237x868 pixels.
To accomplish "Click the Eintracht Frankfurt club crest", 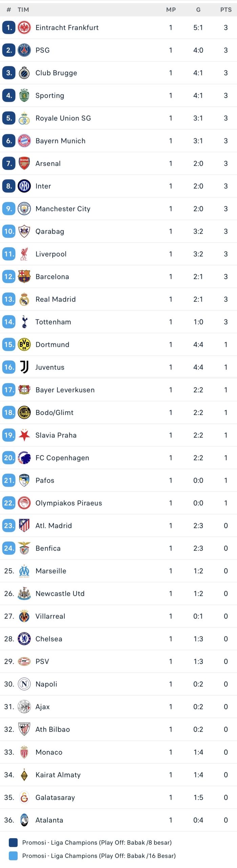I will 24,27.
